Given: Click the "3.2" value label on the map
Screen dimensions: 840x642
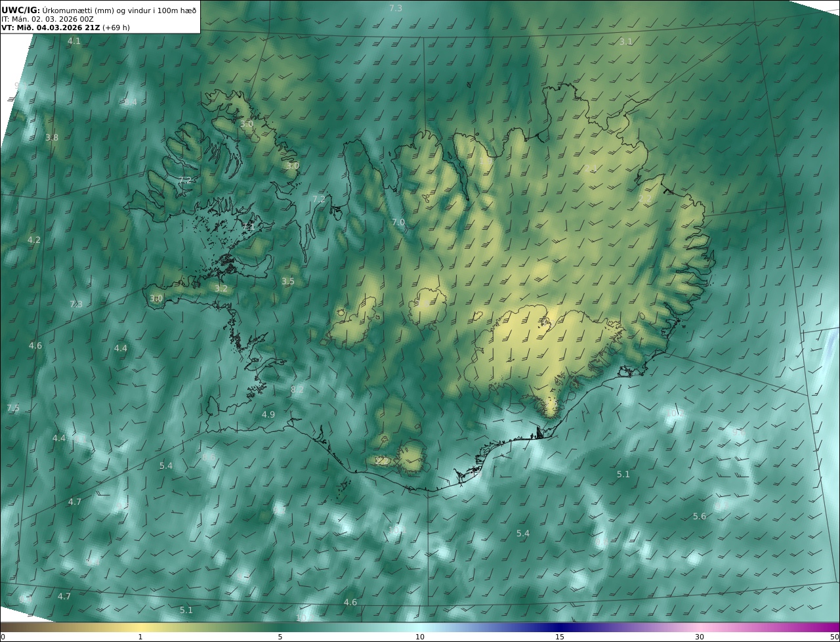Looking at the screenshot, I should pos(221,288).
